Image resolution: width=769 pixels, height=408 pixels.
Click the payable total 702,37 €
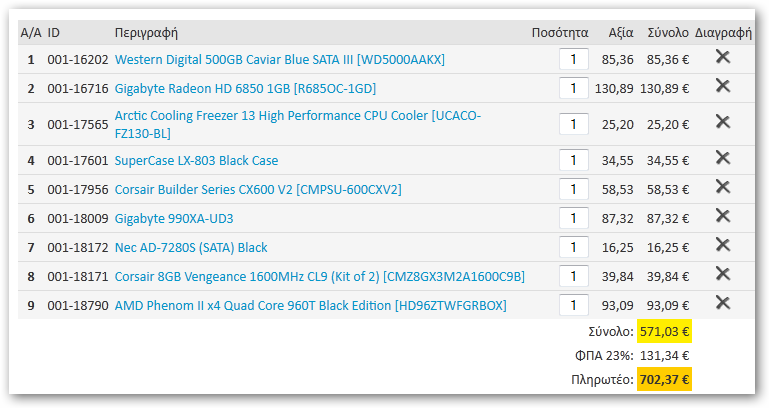pos(665,380)
